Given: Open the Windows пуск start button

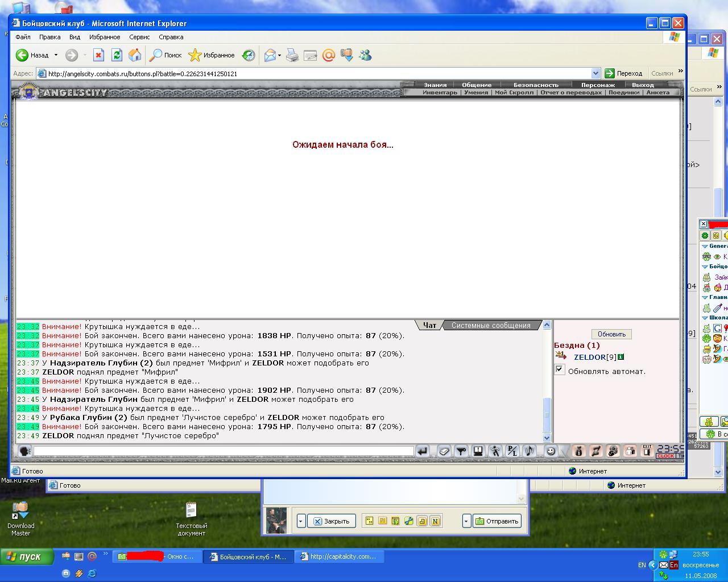Looking at the screenshot, I should tap(27, 556).
